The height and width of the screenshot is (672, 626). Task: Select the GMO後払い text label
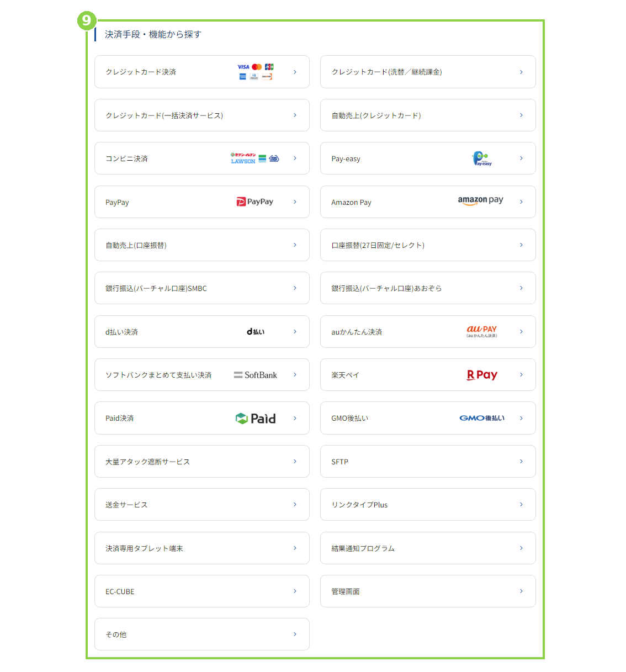[349, 419]
